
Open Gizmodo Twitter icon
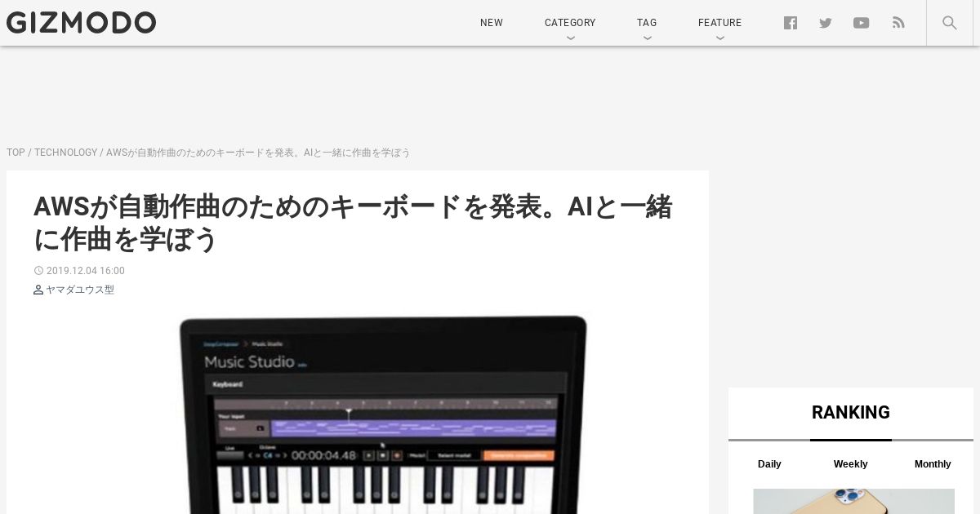coord(826,23)
